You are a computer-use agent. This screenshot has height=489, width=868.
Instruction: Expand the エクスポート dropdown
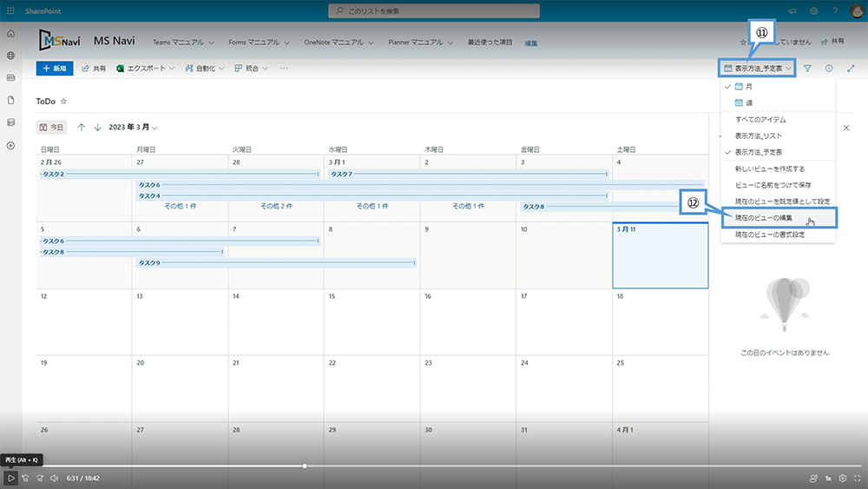pos(146,69)
